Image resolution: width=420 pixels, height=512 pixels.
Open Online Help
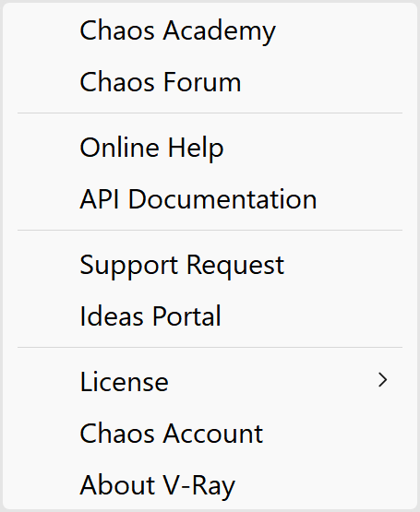tap(210, 148)
